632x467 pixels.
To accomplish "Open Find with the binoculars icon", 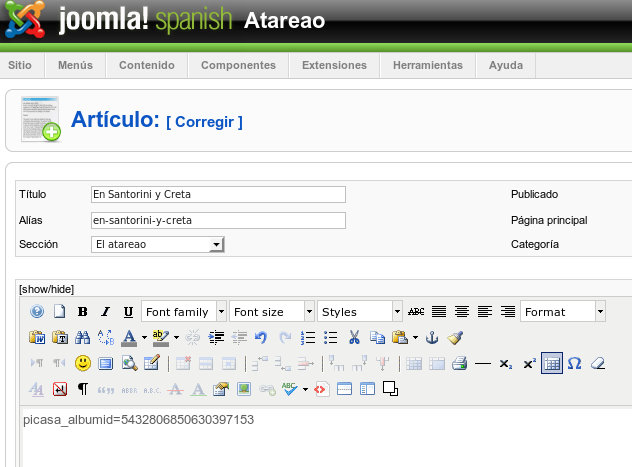I will (x=83, y=337).
